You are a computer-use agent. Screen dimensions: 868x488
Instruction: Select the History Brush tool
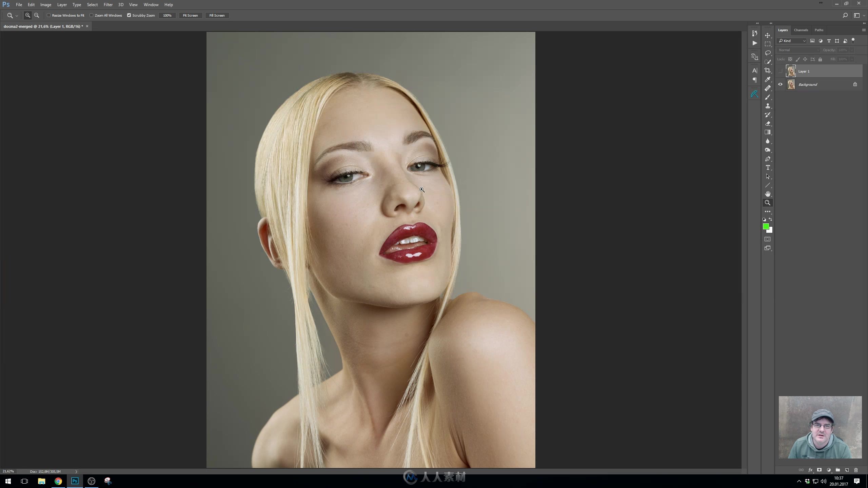(767, 115)
